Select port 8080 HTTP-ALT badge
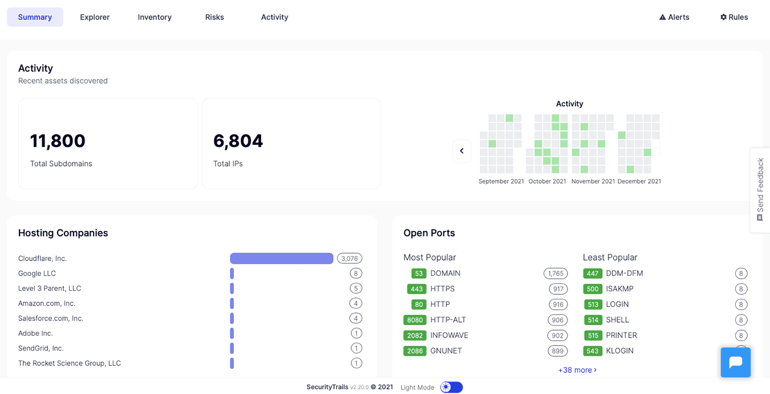 tap(415, 320)
